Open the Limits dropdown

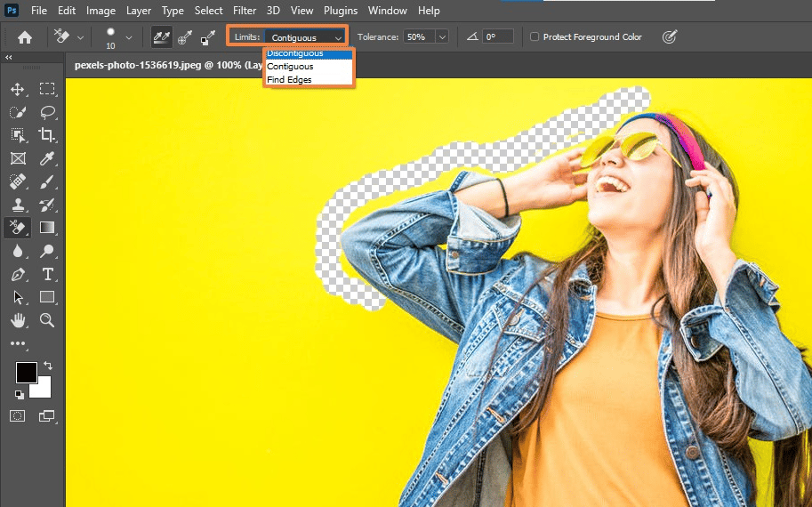(x=306, y=37)
